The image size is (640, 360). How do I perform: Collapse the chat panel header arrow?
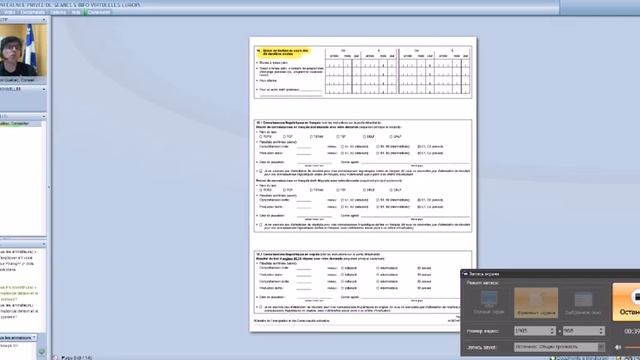44,244
